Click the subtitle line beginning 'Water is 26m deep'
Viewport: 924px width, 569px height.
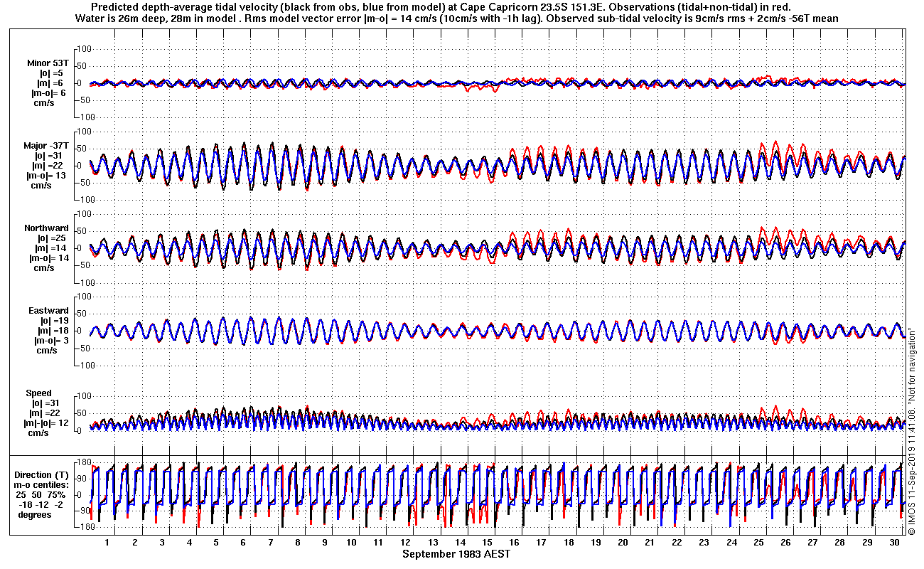457,18
